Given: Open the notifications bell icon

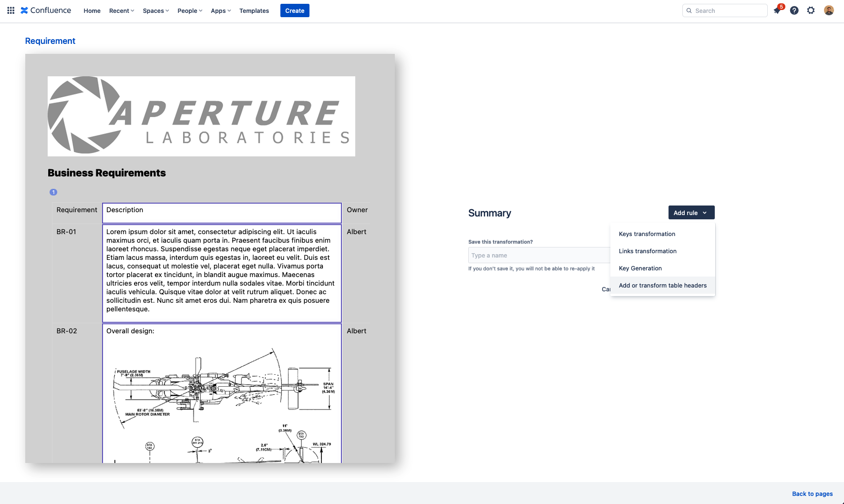Looking at the screenshot, I should click(777, 10).
